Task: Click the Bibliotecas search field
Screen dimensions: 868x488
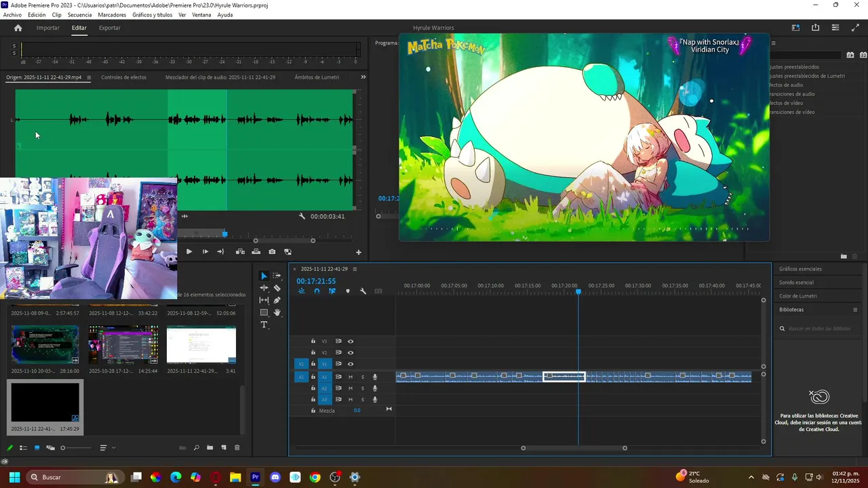Action: click(818, 329)
